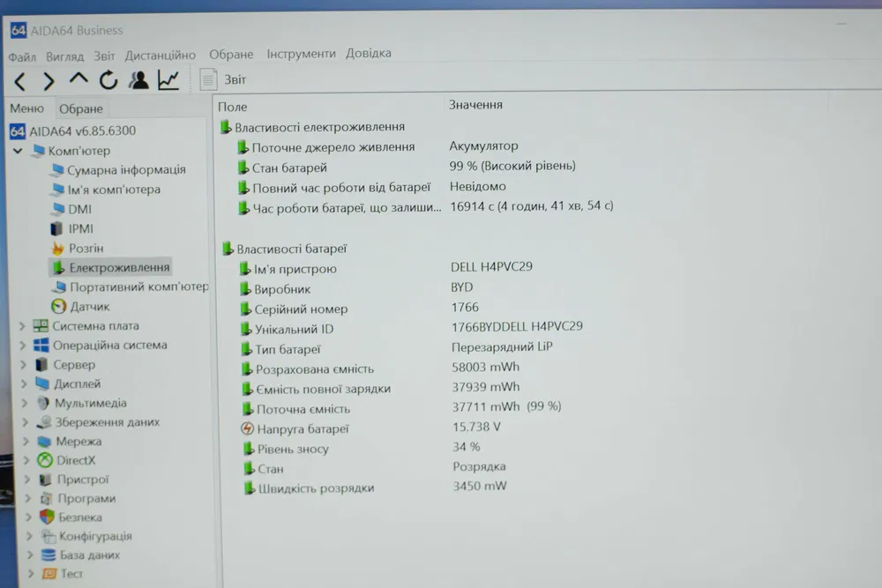Click the Напруга батареї lightning icon
This screenshot has width=882, height=588.
point(248,429)
